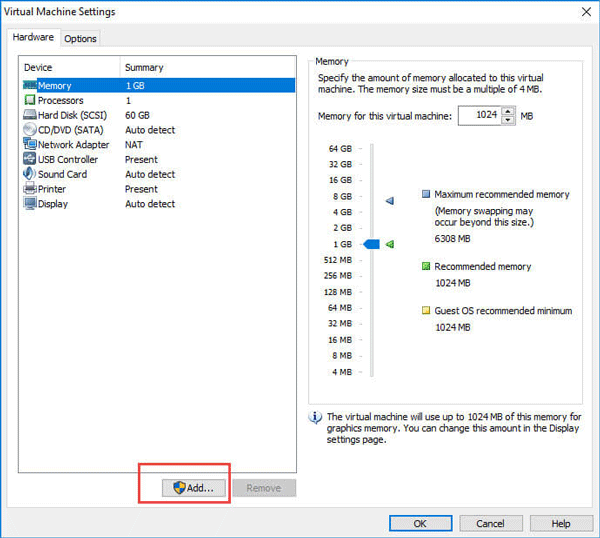Switch to the Options tab
This screenshot has height=538, width=600.
80,39
